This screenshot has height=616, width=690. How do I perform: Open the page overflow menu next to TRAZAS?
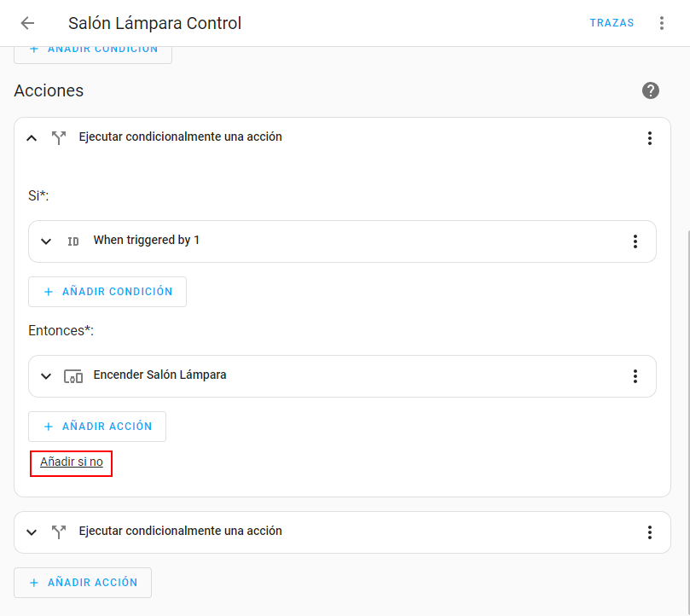662,23
